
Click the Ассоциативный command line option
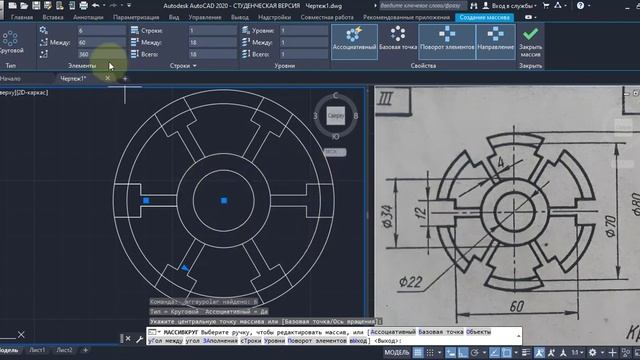(x=393, y=332)
